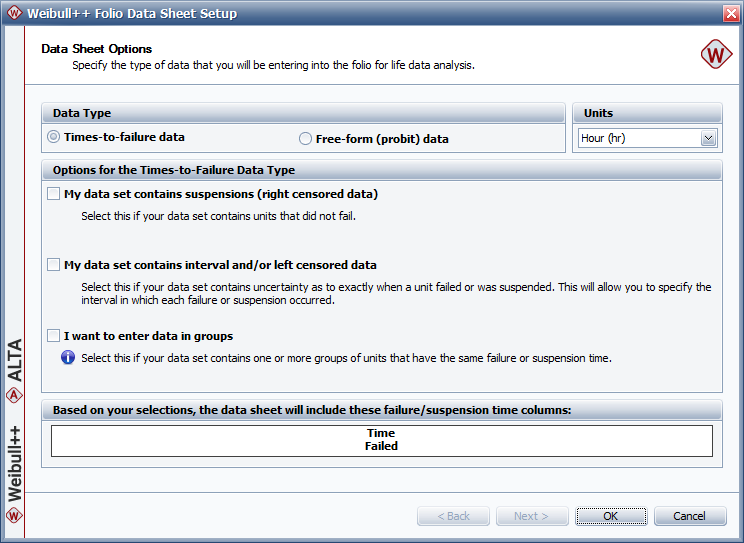
Task: Click the Hour (hr) combo box field
Action: [638, 139]
